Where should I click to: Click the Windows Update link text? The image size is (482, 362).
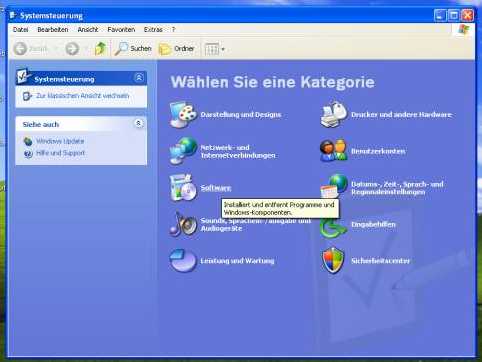click(x=60, y=141)
